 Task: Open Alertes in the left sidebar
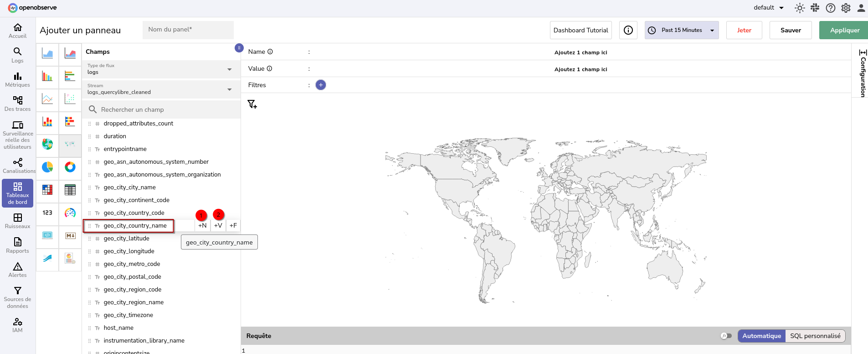[x=18, y=270]
